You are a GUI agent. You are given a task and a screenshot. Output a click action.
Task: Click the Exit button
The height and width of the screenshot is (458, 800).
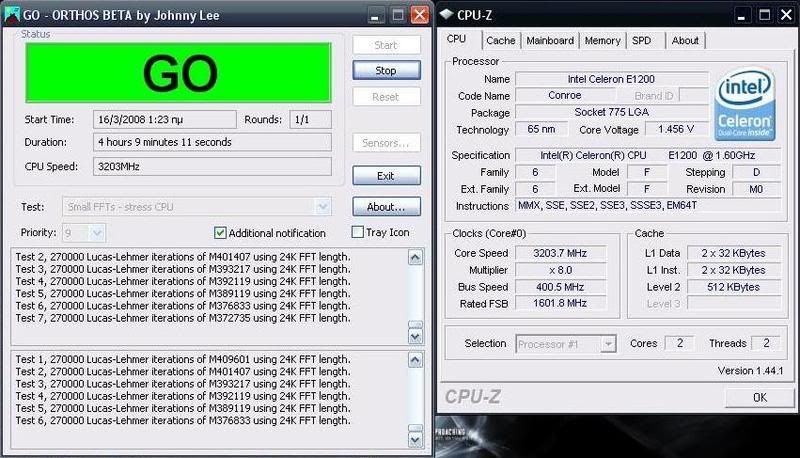[386, 175]
